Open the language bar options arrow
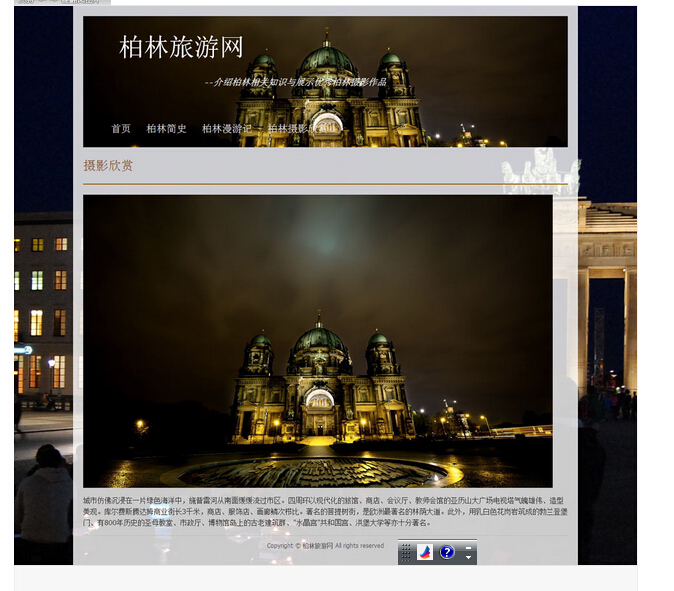 click(468, 558)
